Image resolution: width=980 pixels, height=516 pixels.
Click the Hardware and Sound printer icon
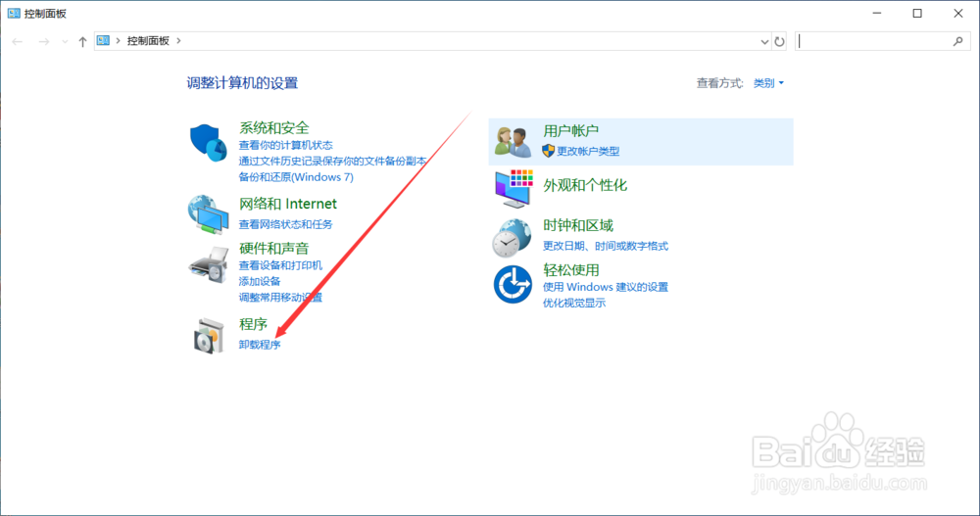click(x=208, y=265)
